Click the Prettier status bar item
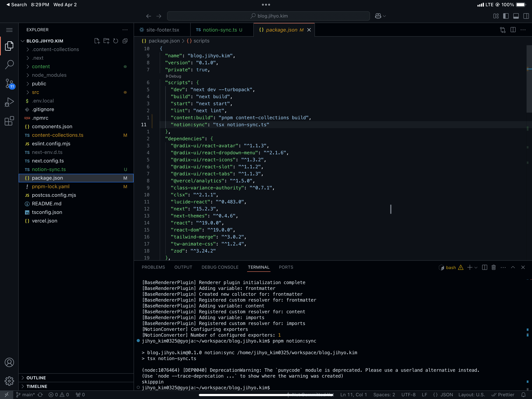 click(x=503, y=395)
